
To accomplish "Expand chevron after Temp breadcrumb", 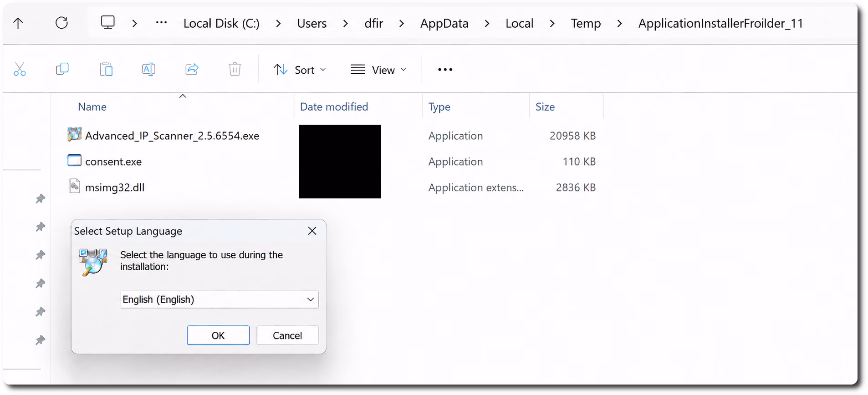I will [x=619, y=23].
